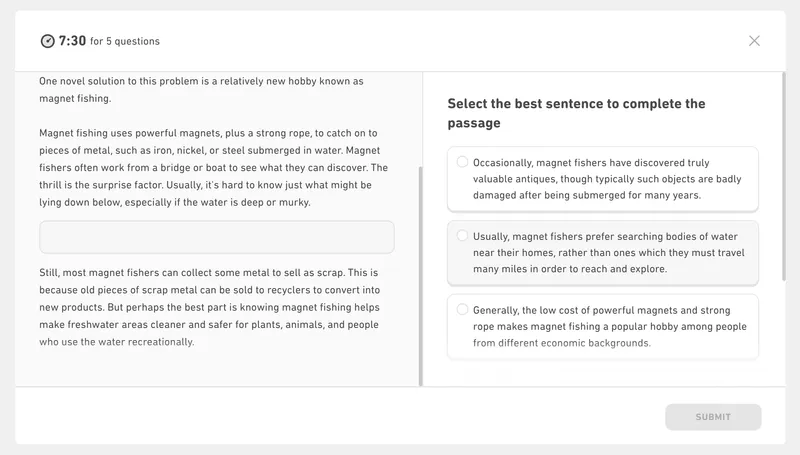The width and height of the screenshot is (800, 455).
Task: Pick the radio for 'Generally, the low cost'
Action: [462, 310]
